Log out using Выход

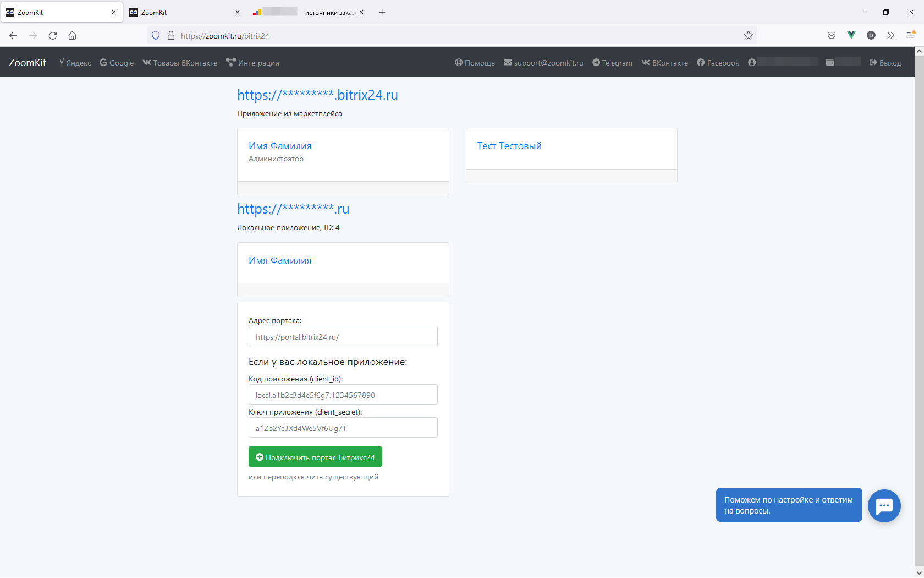click(x=885, y=63)
